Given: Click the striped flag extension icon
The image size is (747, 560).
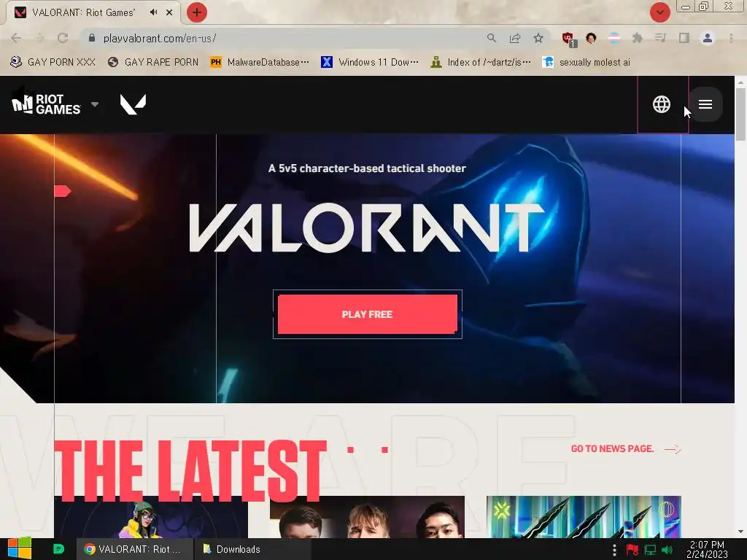Looking at the screenshot, I should tap(614, 38).
